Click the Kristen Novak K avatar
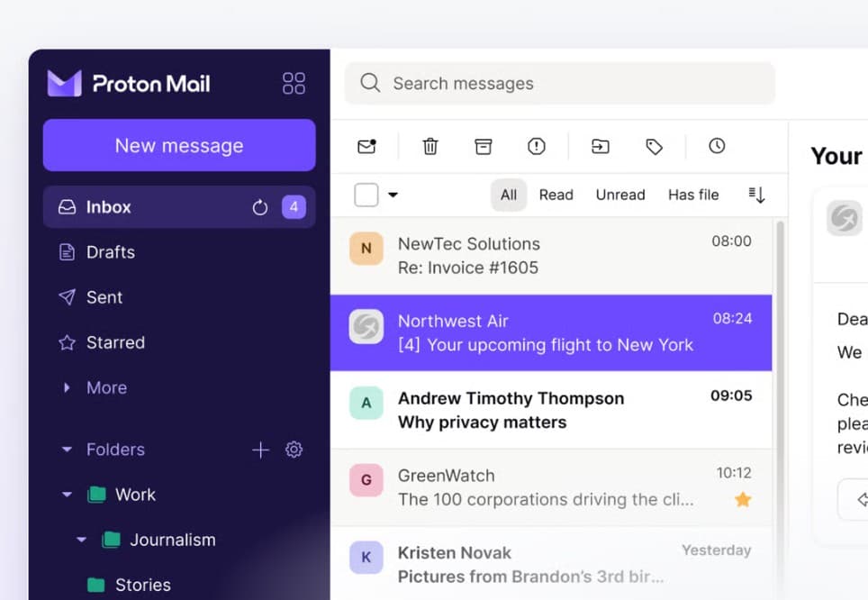The height and width of the screenshot is (600, 868). (366, 558)
